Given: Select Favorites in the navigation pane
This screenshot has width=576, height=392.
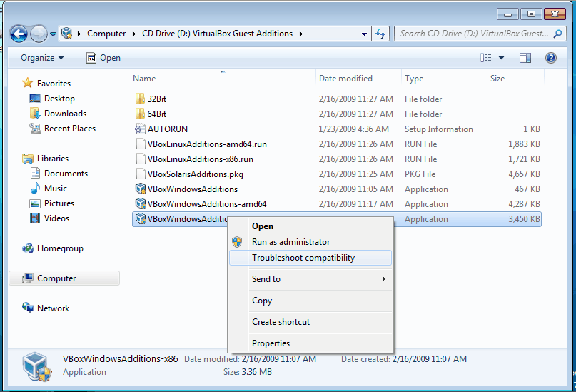Looking at the screenshot, I should (54, 84).
